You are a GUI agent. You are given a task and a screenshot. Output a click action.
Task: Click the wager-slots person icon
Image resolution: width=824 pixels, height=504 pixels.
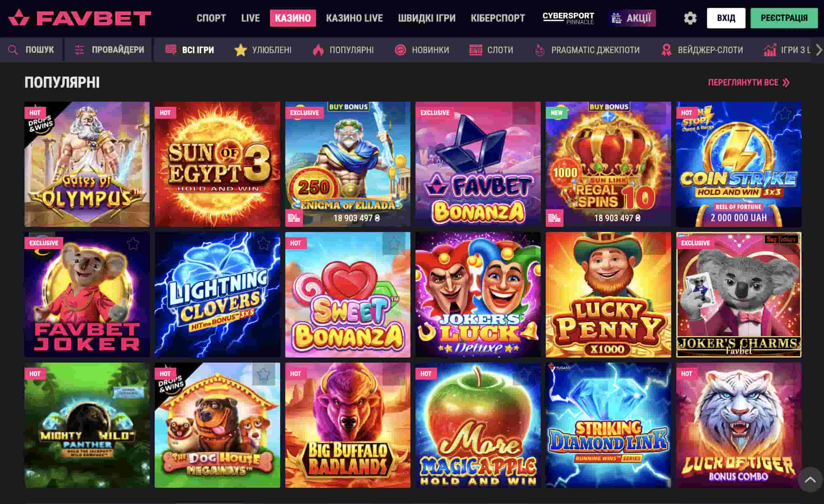click(x=666, y=50)
